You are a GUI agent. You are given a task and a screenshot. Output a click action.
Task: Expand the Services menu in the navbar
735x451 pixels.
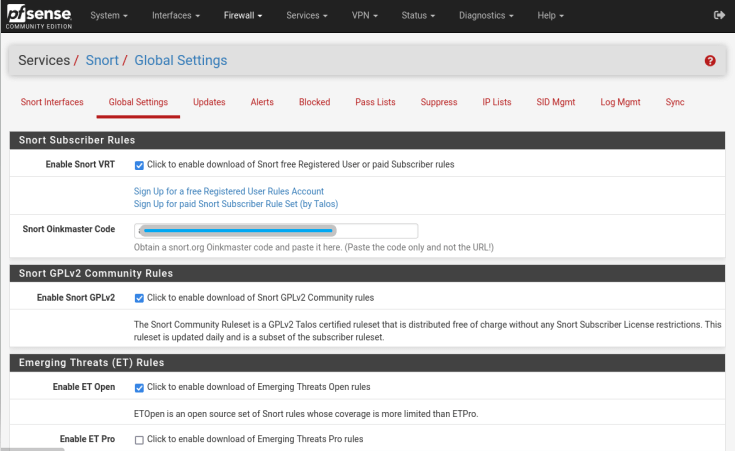pyautogui.click(x=307, y=15)
